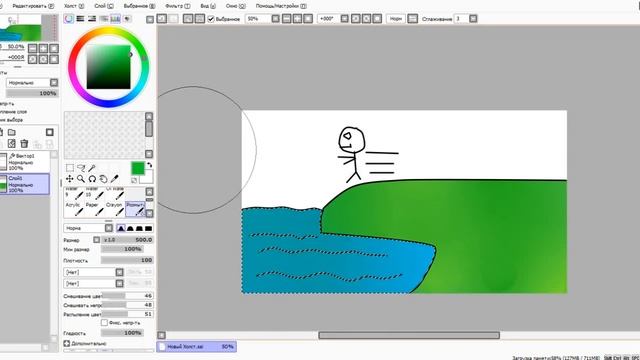The height and width of the screenshot is (360, 640).
Task: Zoom out navigator with minus button
Action: coord(33,48)
